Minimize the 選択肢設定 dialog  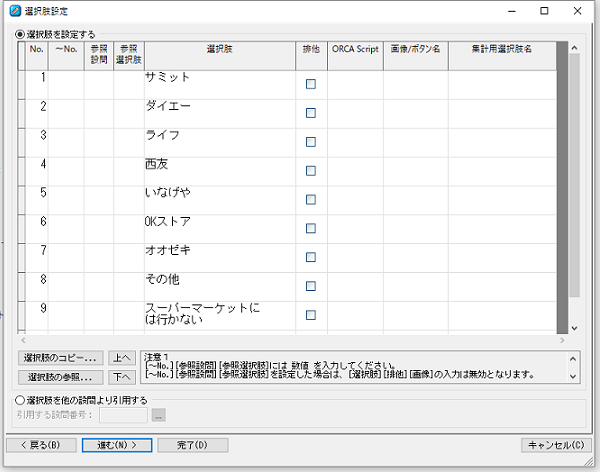point(511,11)
